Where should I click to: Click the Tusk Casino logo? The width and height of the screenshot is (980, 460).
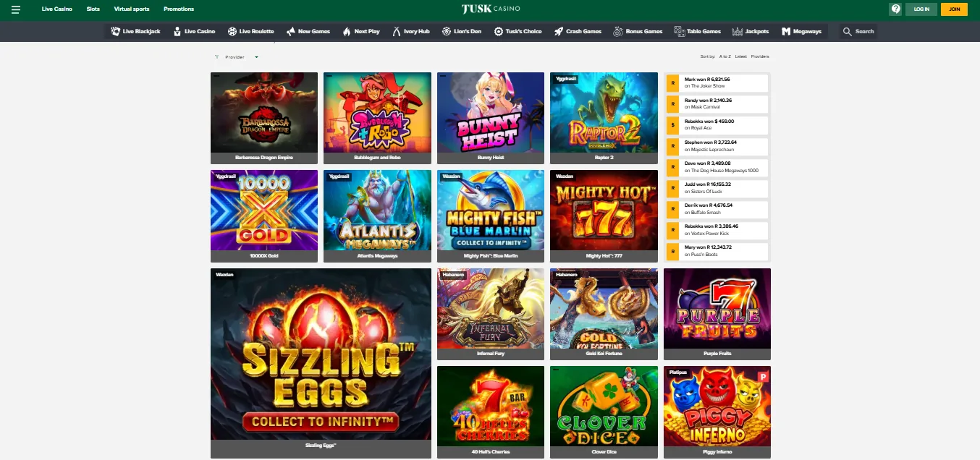490,9
